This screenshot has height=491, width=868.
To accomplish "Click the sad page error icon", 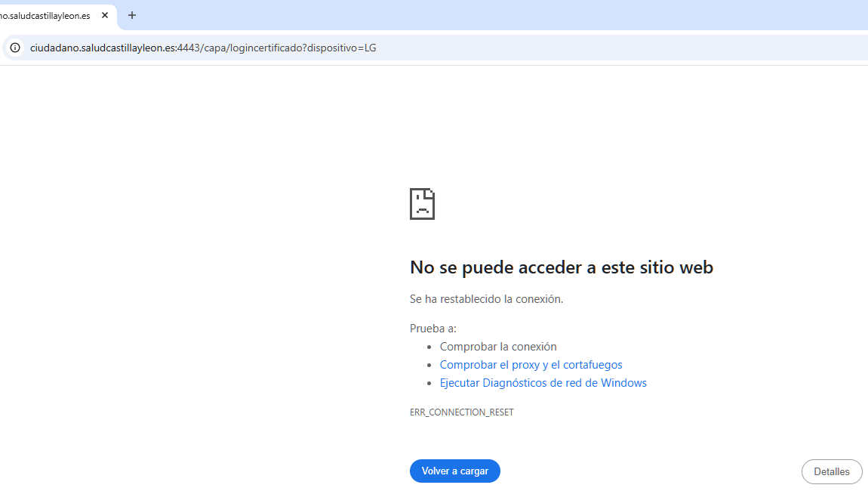I will 422,204.
